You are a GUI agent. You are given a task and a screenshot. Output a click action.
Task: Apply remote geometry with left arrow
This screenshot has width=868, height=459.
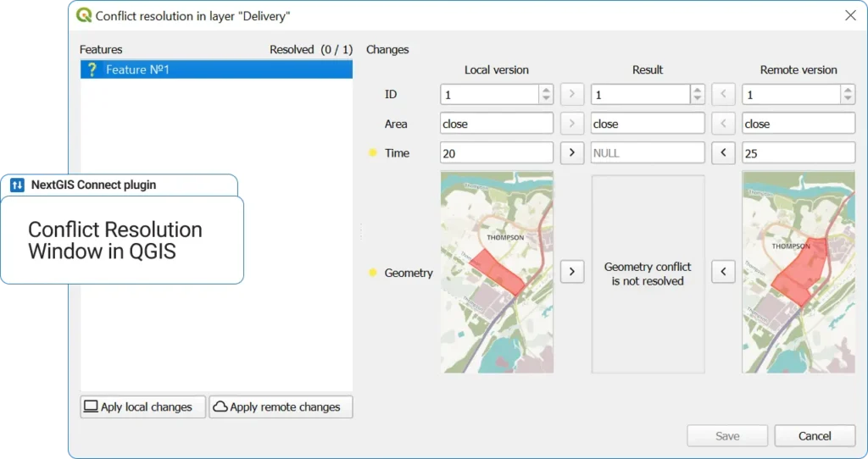[x=723, y=272]
